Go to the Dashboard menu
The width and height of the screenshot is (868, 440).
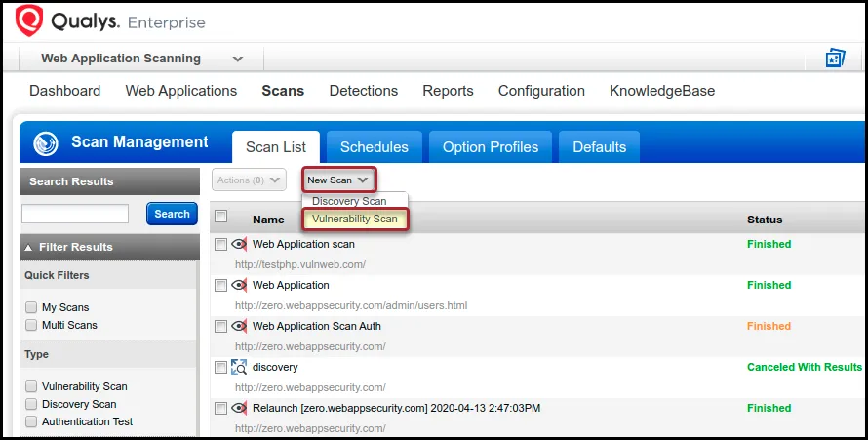pos(64,90)
